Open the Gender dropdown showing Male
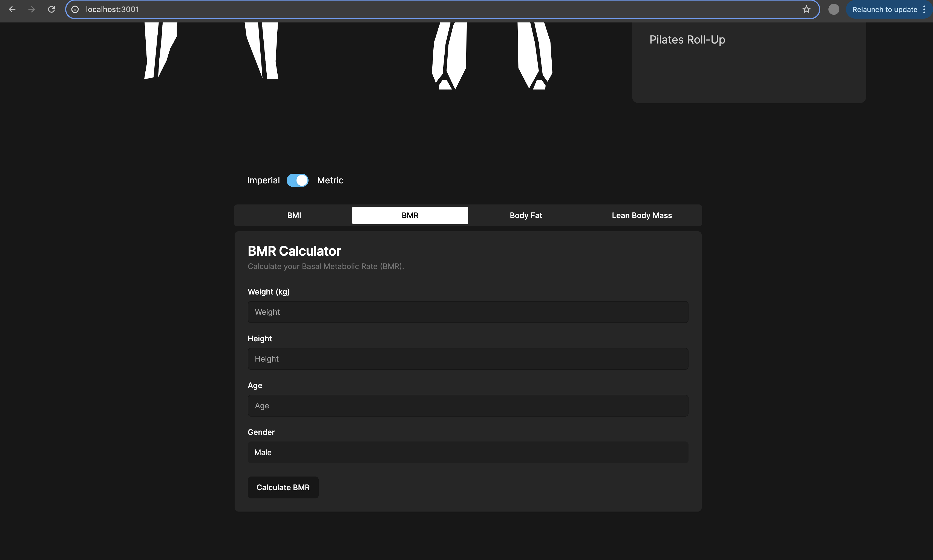The width and height of the screenshot is (933, 560). point(468,452)
